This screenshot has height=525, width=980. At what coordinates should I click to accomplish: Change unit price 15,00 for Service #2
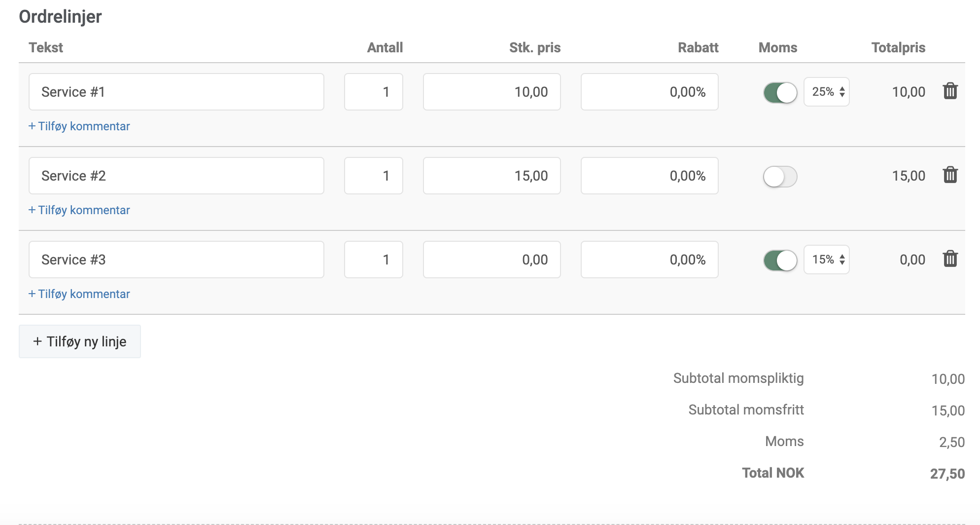click(x=492, y=176)
